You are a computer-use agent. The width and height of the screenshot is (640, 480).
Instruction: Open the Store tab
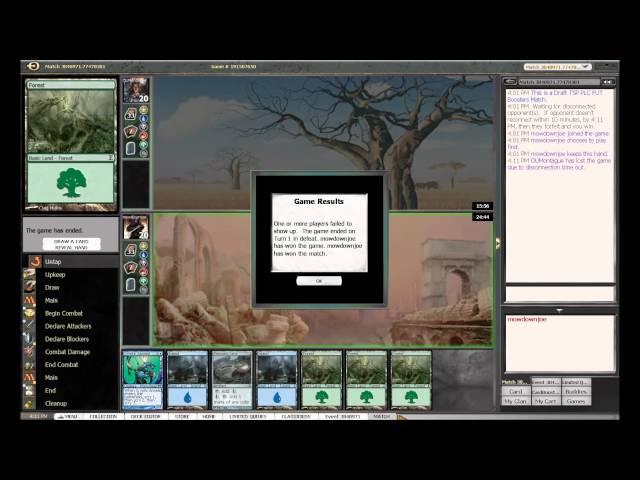tap(182, 416)
